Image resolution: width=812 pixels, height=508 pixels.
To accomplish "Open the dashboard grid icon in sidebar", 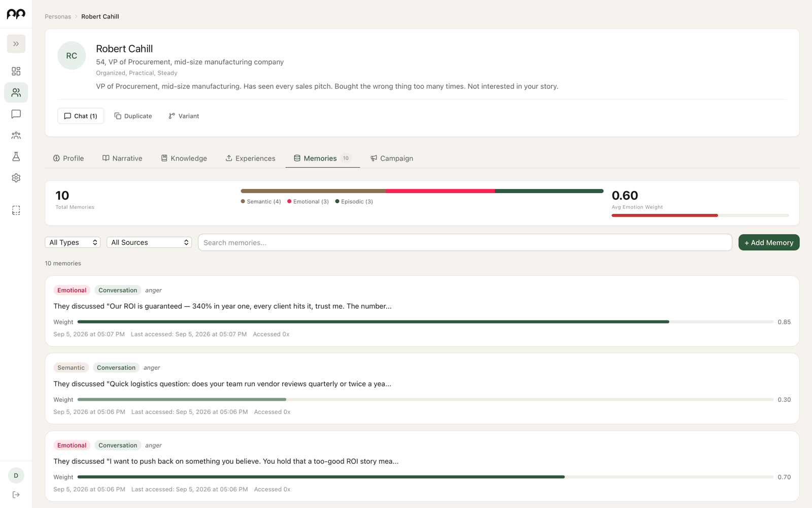I will coord(16,71).
